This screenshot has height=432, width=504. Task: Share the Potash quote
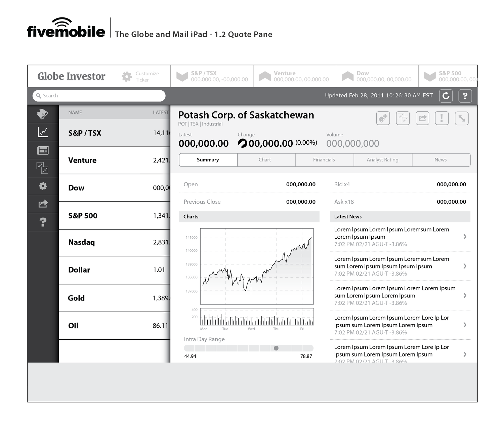422,118
